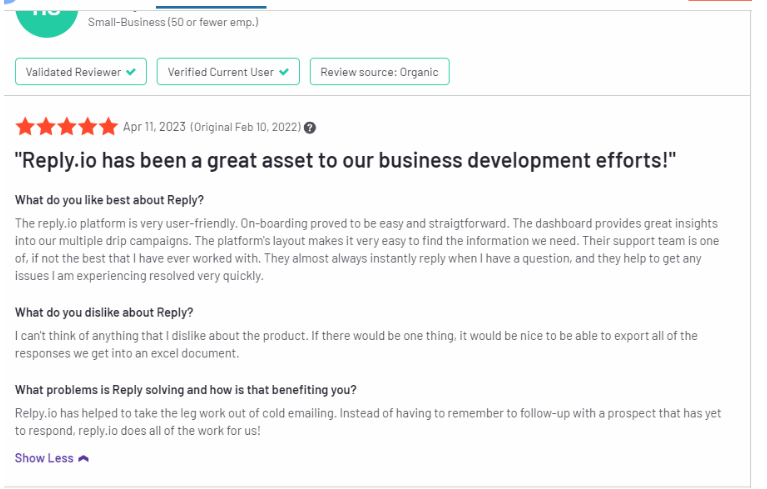Click the Original Feb 10, 2022 date text
The image size is (767, 489).
click(245, 127)
